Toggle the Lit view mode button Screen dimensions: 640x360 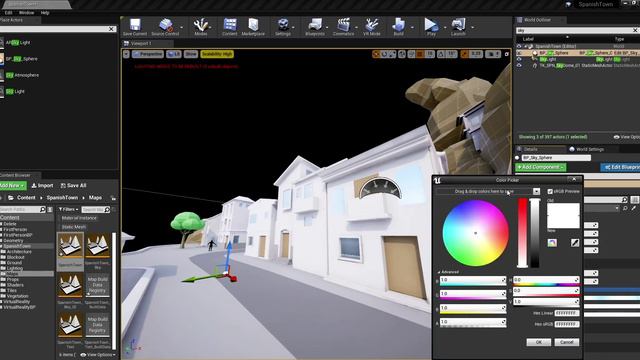pyautogui.click(x=173, y=54)
